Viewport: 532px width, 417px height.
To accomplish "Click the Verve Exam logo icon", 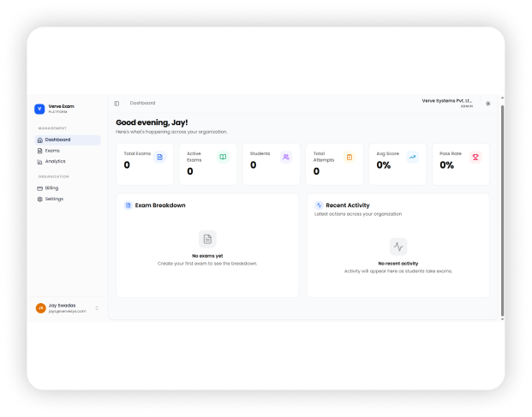I will click(x=39, y=109).
